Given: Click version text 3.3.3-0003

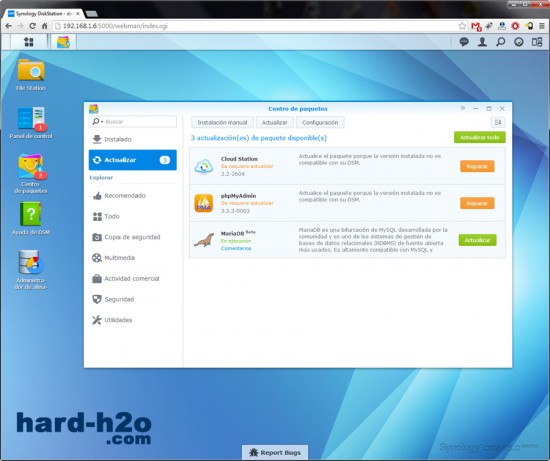Looking at the screenshot, I should pyautogui.click(x=235, y=211).
